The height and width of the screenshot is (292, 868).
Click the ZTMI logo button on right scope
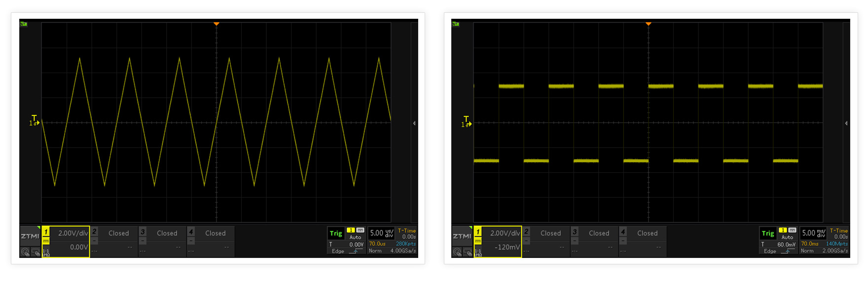click(462, 236)
